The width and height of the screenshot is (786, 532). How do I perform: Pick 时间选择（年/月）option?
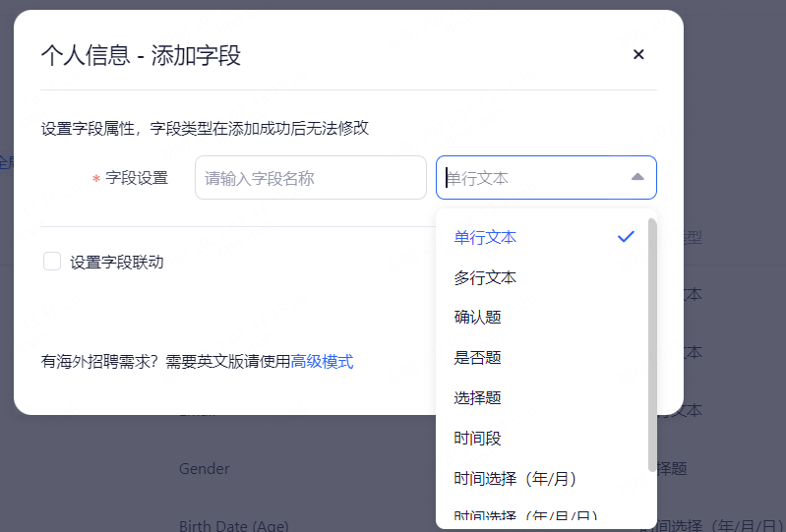pyautogui.click(x=515, y=479)
